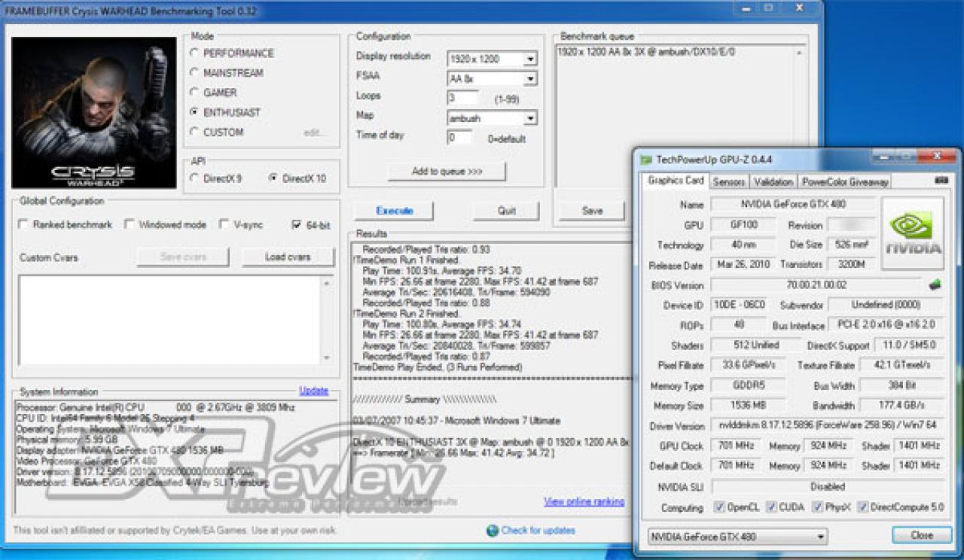Click the Save button under Benchmark queue
This screenshot has width=964, height=560.
592,211
